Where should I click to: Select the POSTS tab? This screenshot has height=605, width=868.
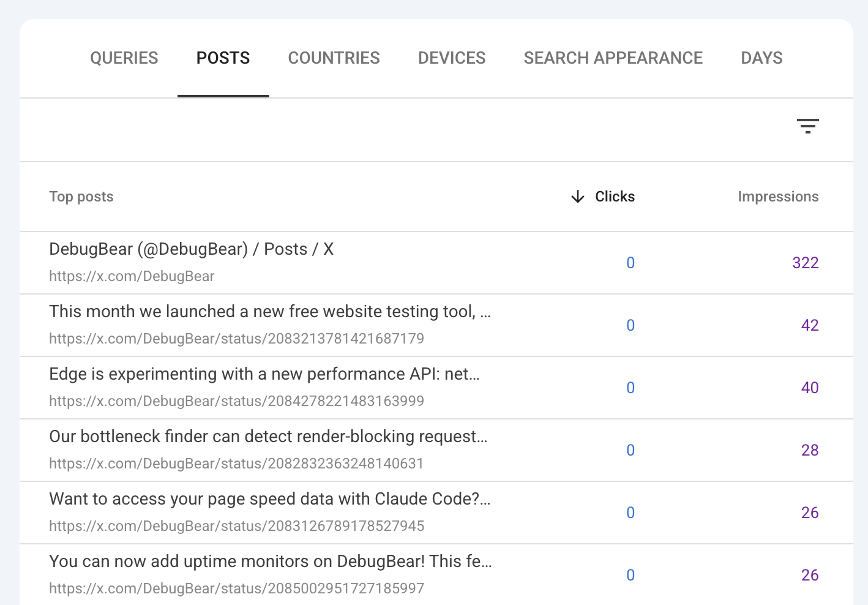[x=223, y=58]
